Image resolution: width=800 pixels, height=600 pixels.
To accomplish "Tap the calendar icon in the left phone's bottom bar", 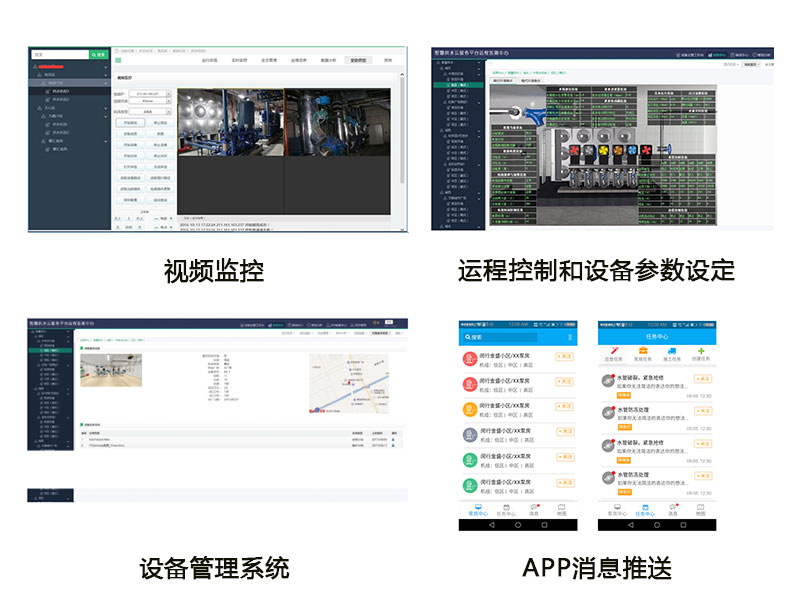I will point(504,509).
